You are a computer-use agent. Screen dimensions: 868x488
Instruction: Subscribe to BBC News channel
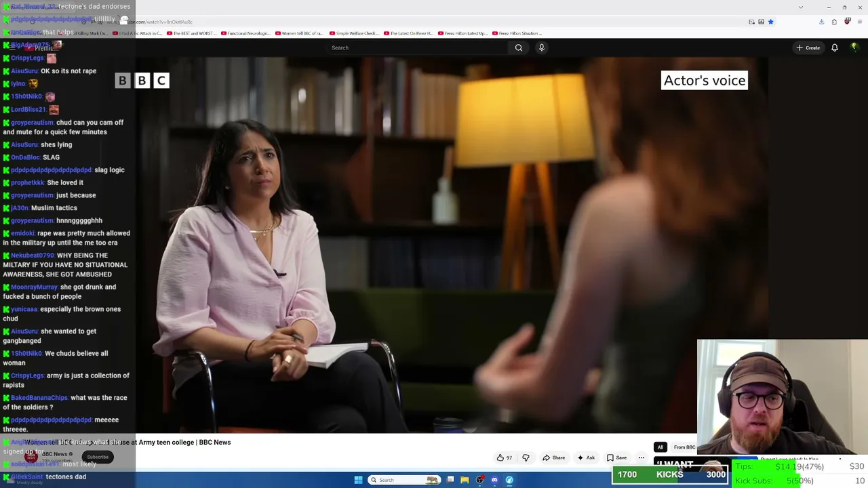98,457
